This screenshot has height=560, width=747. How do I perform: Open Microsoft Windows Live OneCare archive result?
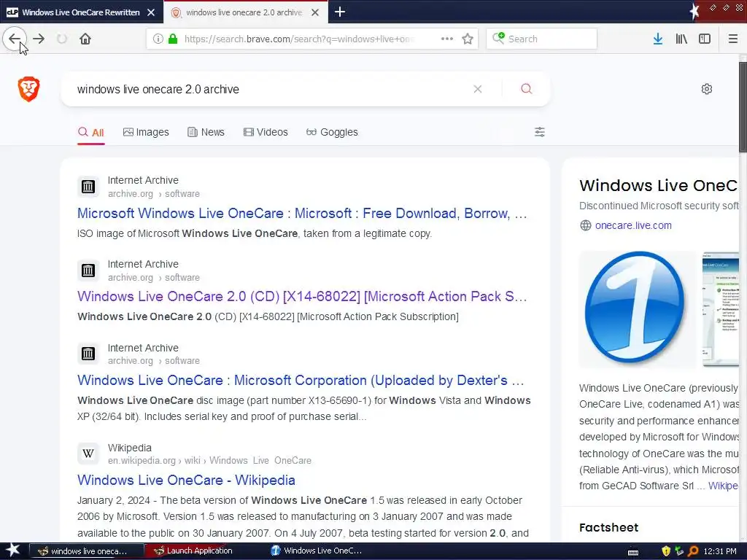tap(302, 214)
